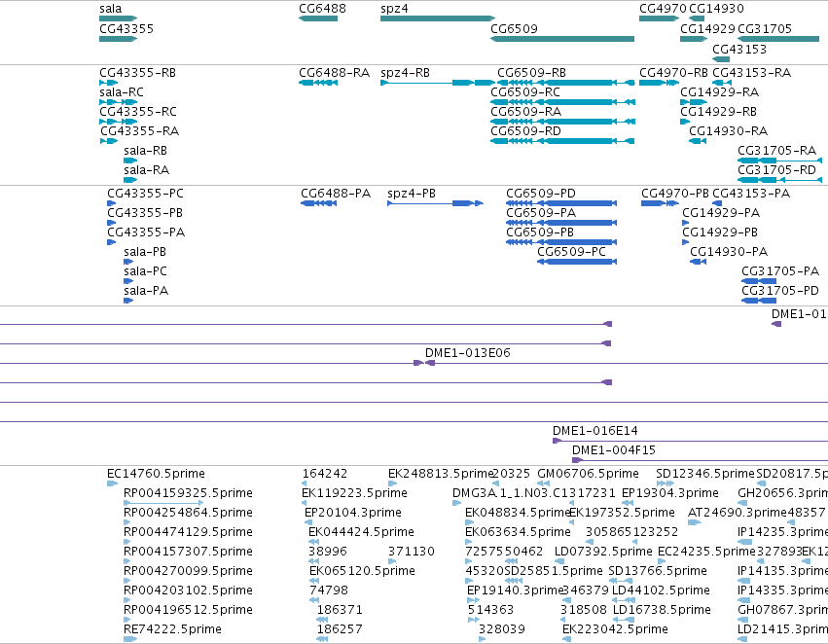Select cDNA EP19304.3prime
The height and width of the screenshot is (644, 828).
pos(669,493)
